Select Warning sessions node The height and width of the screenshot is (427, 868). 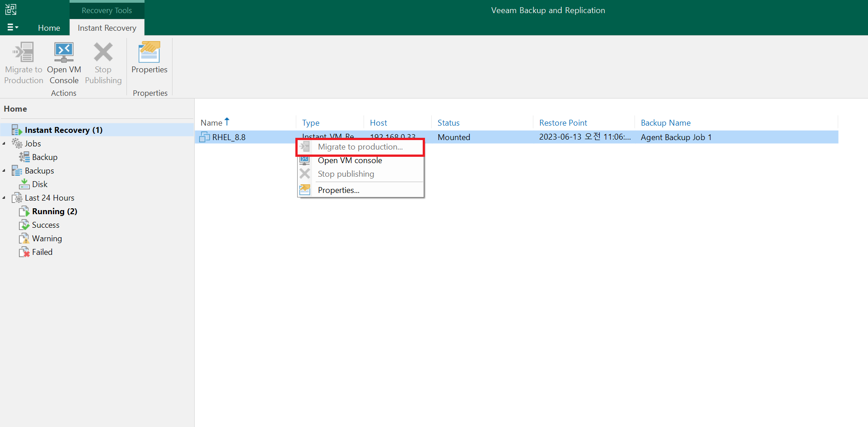47,239
